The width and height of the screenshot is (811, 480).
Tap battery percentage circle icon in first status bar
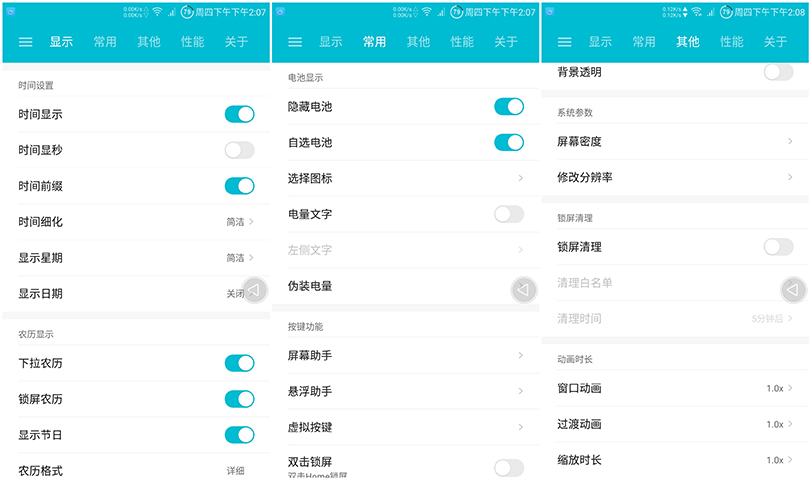pos(187,12)
